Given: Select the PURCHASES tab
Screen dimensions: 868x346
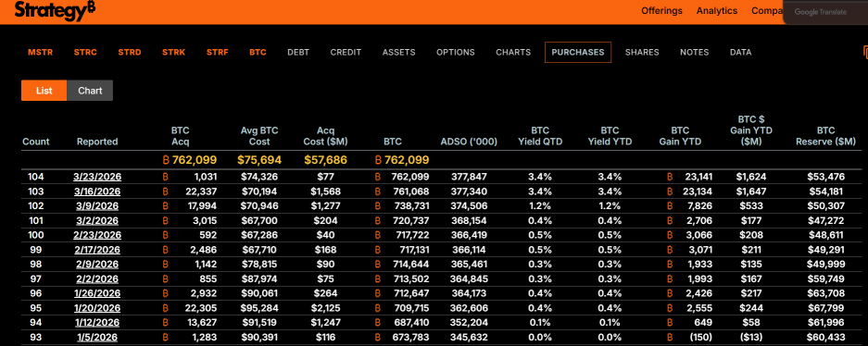Looking at the screenshot, I should pos(578,53).
